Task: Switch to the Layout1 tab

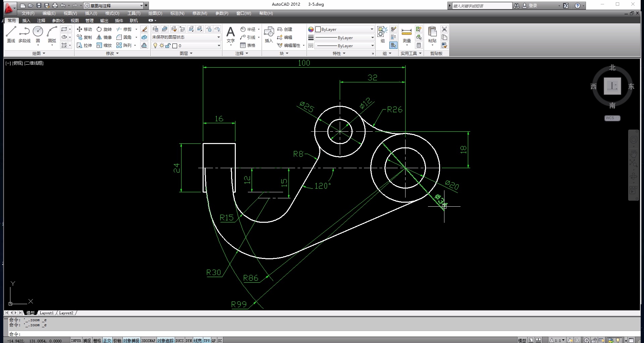Action: click(x=46, y=313)
